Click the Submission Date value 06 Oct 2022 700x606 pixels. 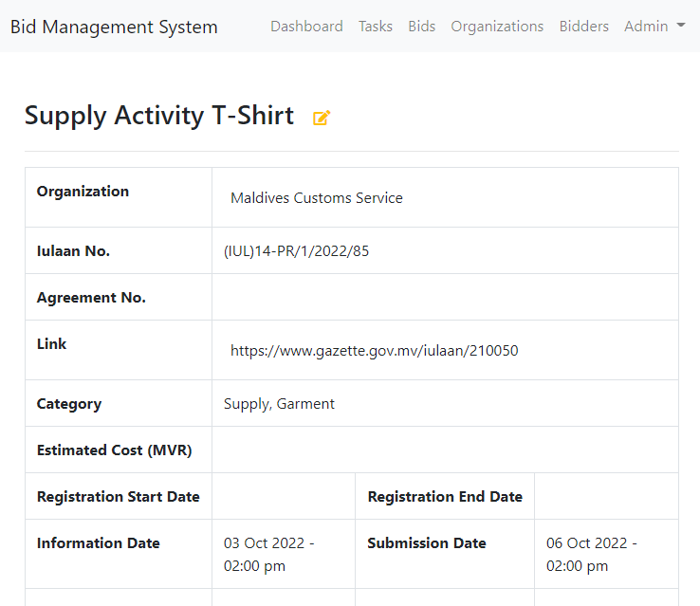[x=592, y=554]
